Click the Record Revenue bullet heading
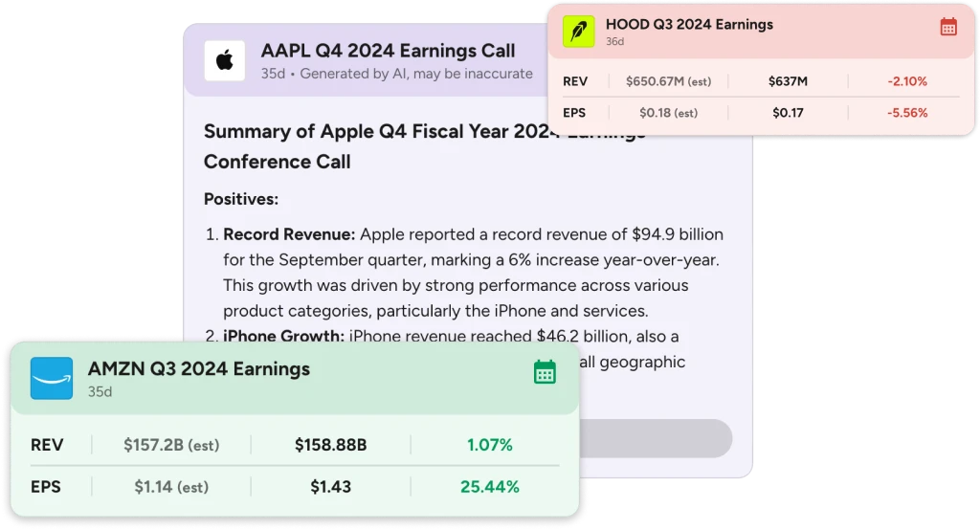 [x=289, y=234]
